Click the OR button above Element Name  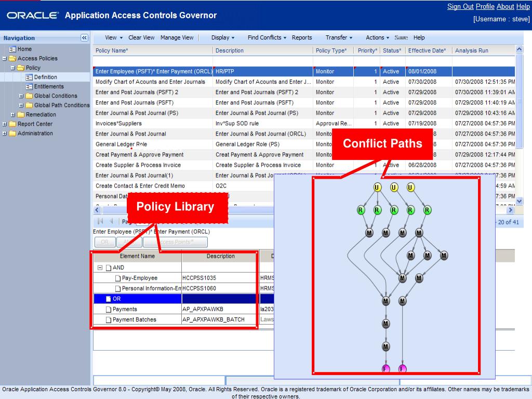(105, 242)
